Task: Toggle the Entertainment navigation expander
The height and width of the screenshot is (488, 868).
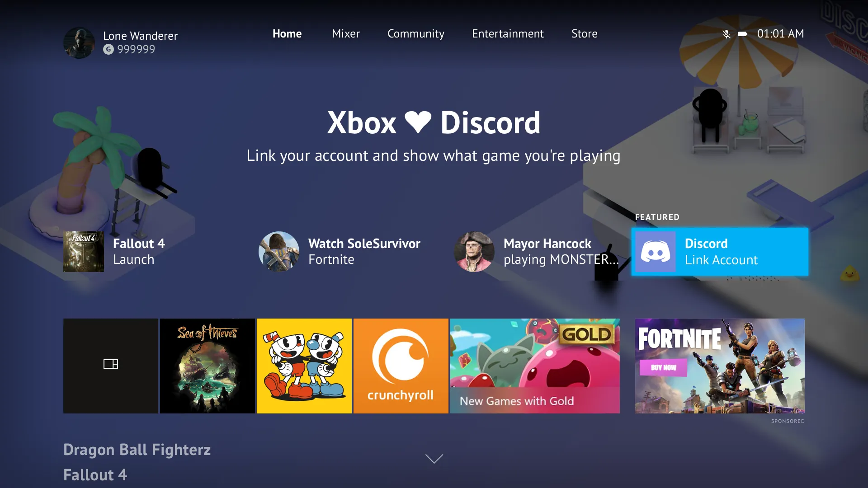Action: (507, 33)
